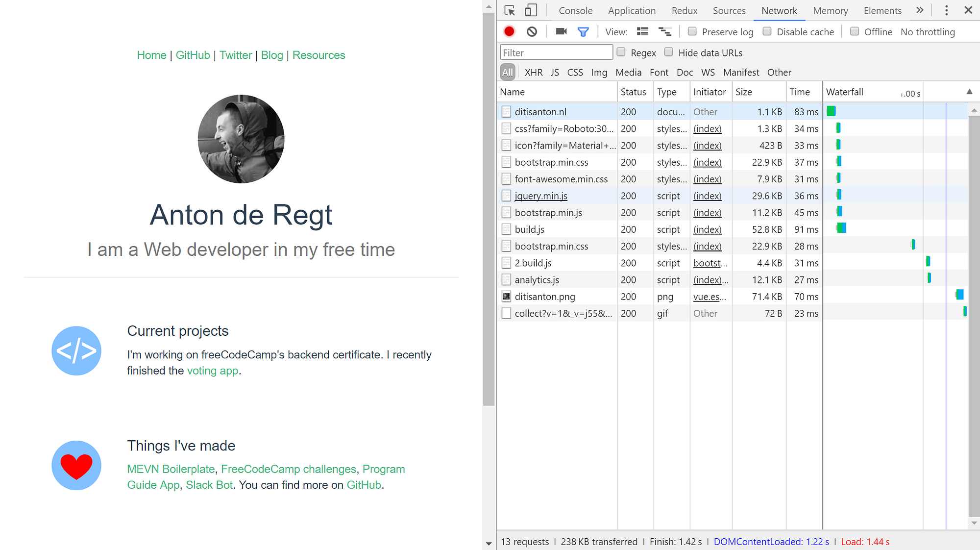980x550 pixels.
Task: Expand the more tabs chevron
Action: coord(920,10)
